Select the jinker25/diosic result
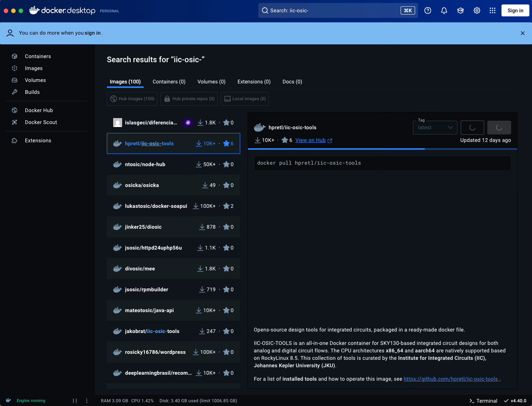The width and height of the screenshot is (532, 406). coord(173,227)
